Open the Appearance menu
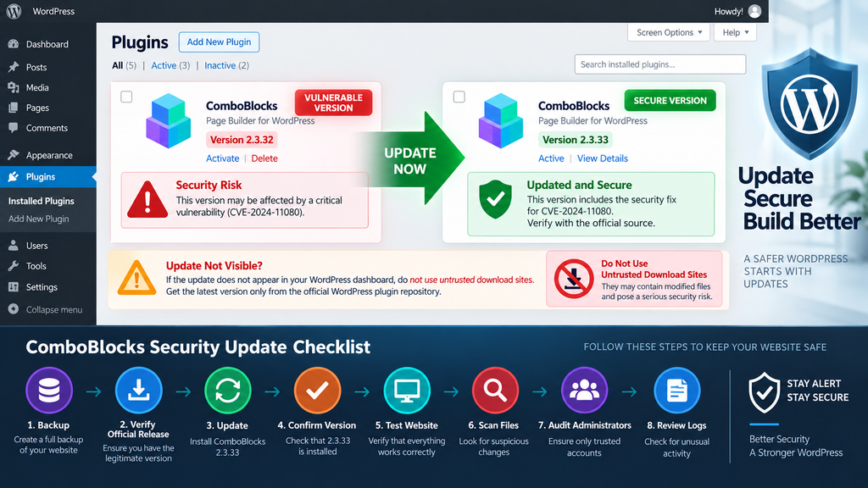868x488 pixels. (48, 155)
